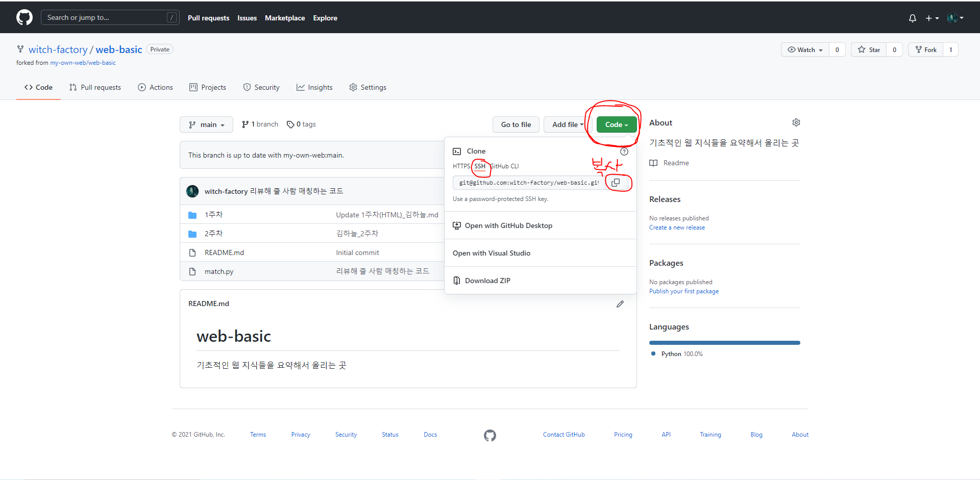
Task: Select the HTTPS clone option
Action: pyautogui.click(x=461, y=166)
